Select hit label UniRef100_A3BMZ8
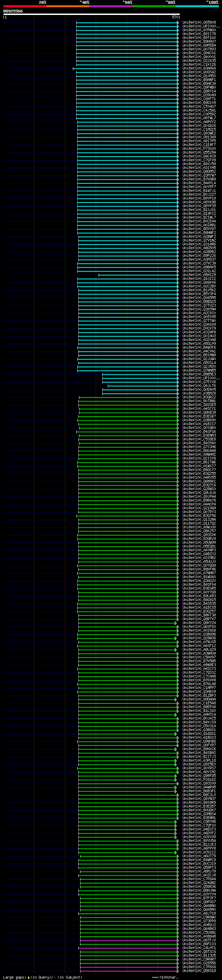Screen dimensions: 222x980 [199, 394]
